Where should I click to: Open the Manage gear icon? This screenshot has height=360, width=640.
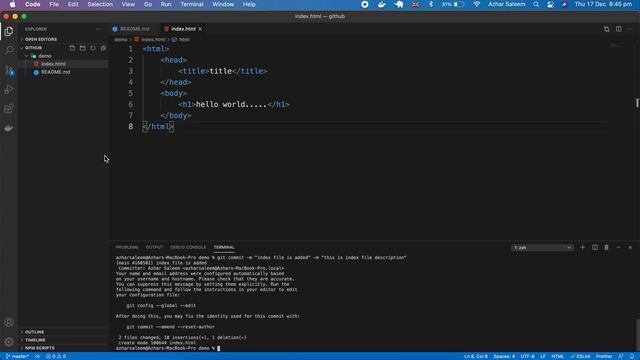9,342
